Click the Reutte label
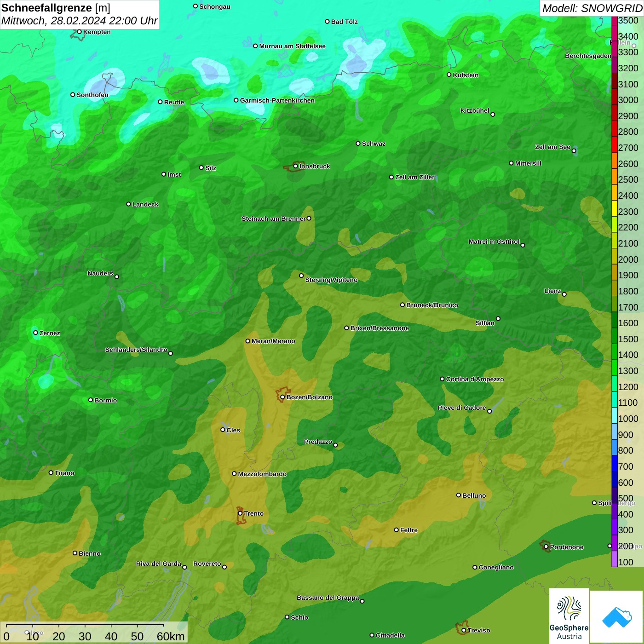The height and width of the screenshot is (644, 644). tap(174, 102)
